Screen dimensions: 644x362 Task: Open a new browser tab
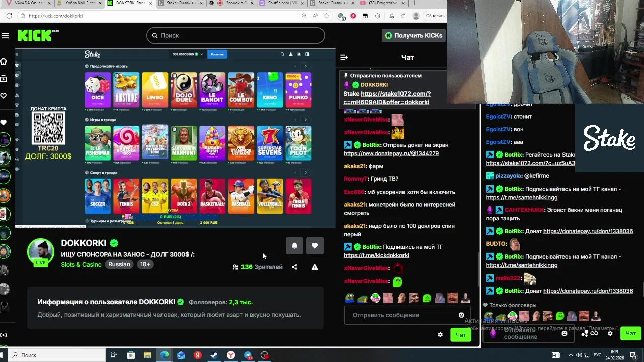[x=414, y=3]
